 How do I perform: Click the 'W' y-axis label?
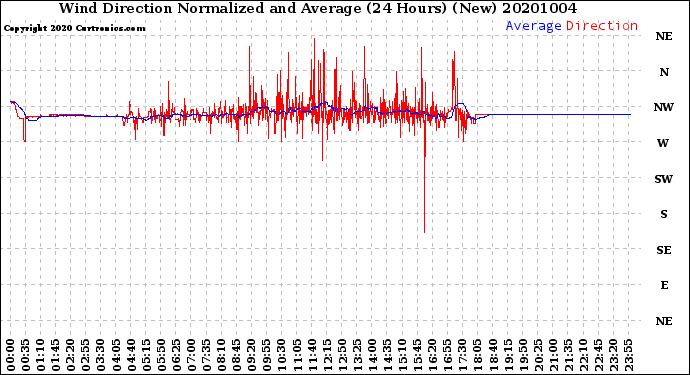click(x=663, y=143)
